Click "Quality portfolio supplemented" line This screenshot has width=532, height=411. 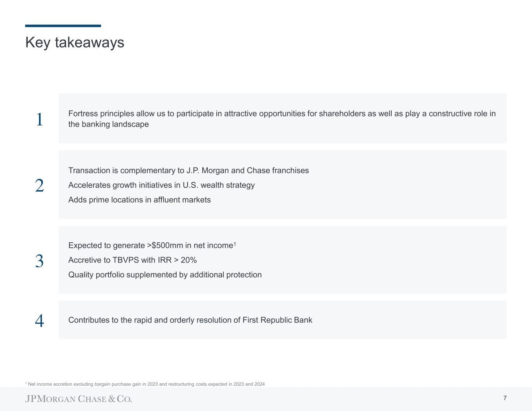(165, 275)
